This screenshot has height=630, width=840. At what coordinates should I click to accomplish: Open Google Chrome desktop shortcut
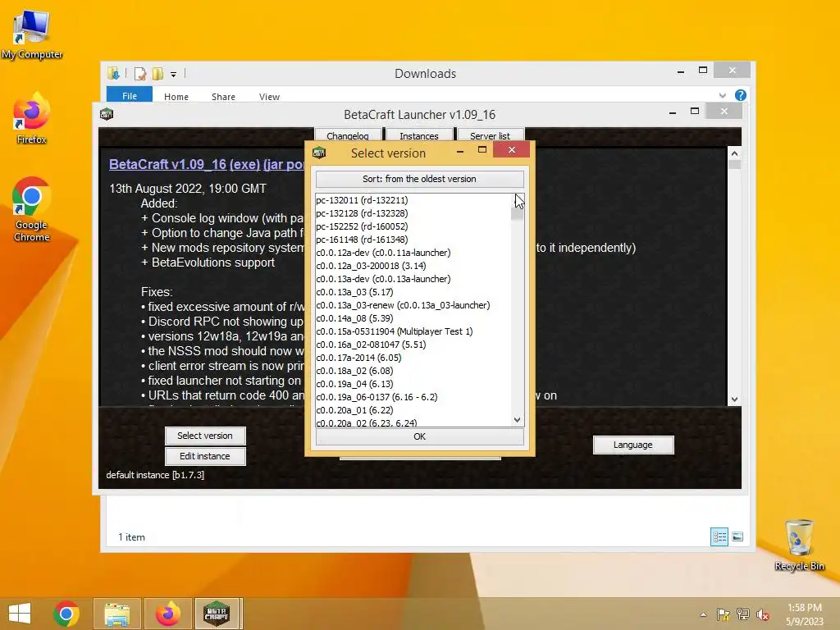click(32, 209)
